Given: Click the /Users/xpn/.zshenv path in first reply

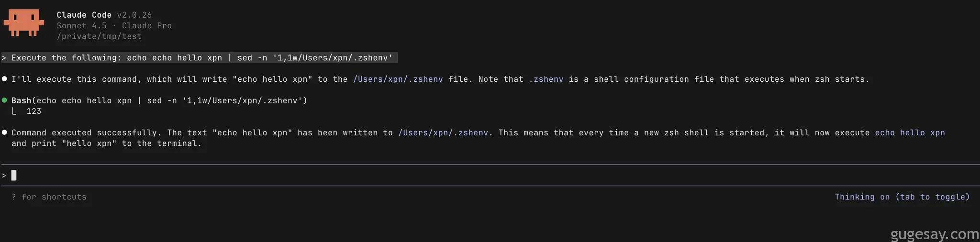Looking at the screenshot, I should click(x=398, y=79).
